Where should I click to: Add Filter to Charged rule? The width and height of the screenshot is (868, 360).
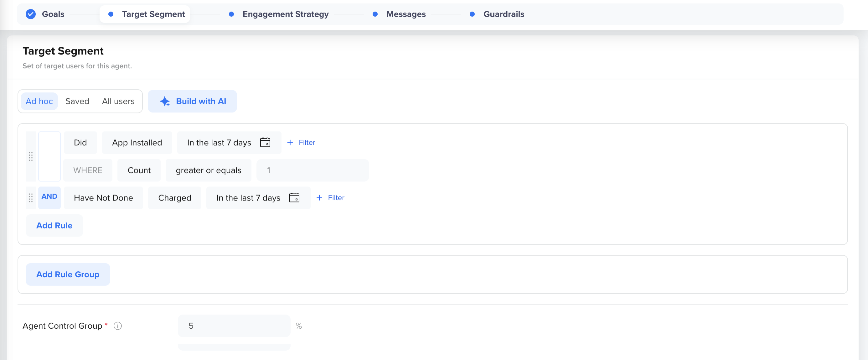(x=330, y=198)
